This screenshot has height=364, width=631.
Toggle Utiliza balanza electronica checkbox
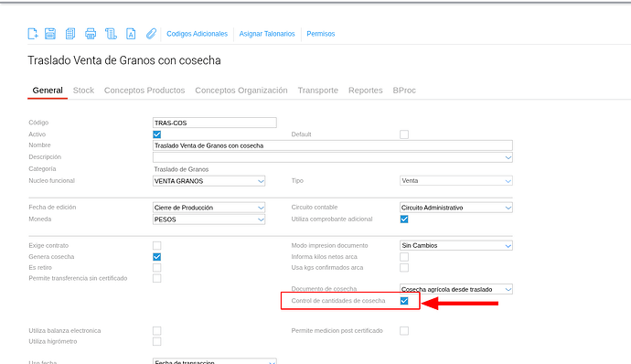click(x=157, y=330)
